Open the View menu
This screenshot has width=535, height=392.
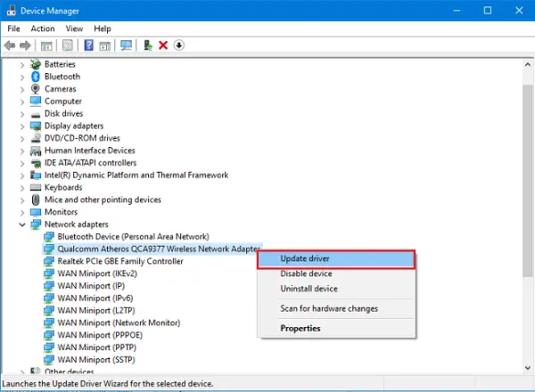click(74, 29)
